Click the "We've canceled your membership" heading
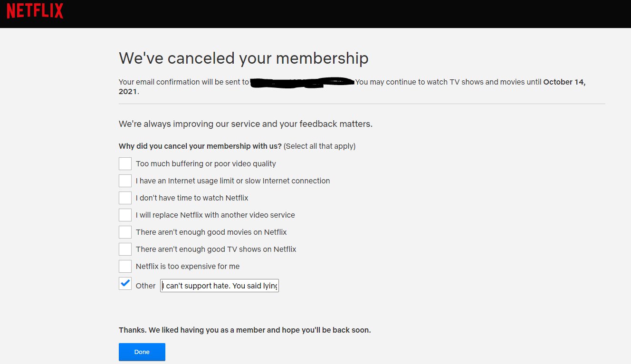The width and height of the screenshot is (631, 364). click(243, 58)
